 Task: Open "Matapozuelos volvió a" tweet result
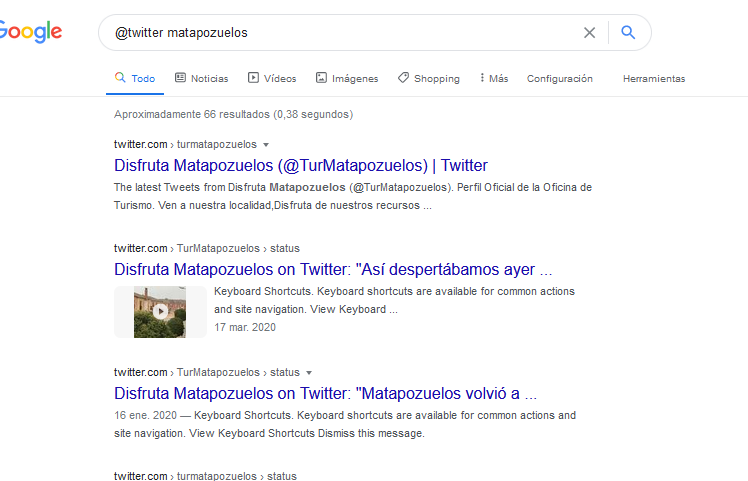pyautogui.click(x=325, y=393)
